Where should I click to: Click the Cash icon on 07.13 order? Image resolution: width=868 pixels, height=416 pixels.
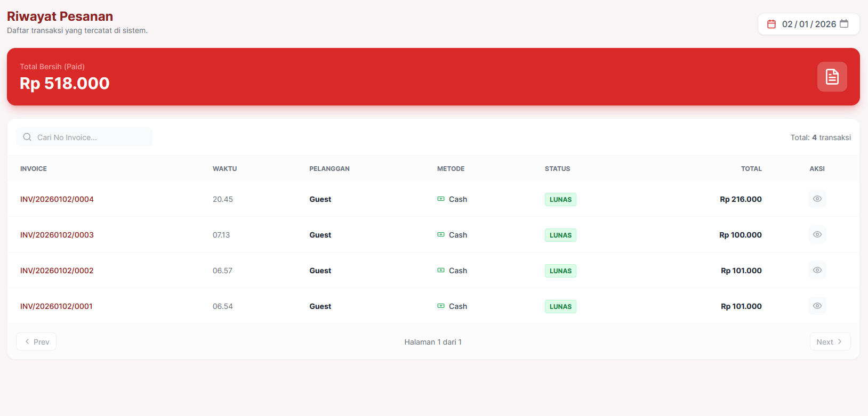[x=441, y=235]
